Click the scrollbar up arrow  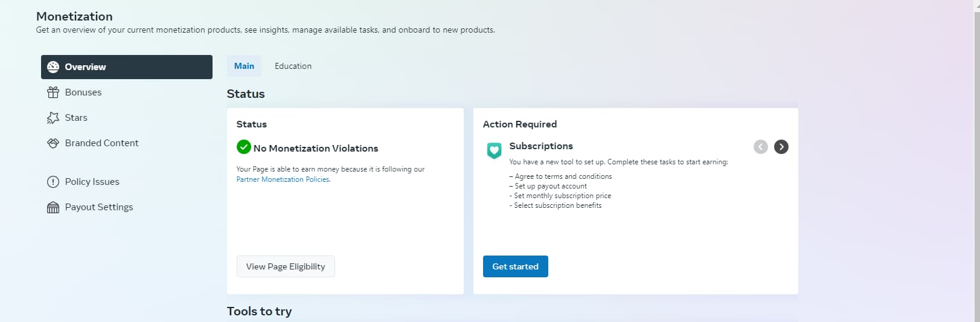pos(976,4)
